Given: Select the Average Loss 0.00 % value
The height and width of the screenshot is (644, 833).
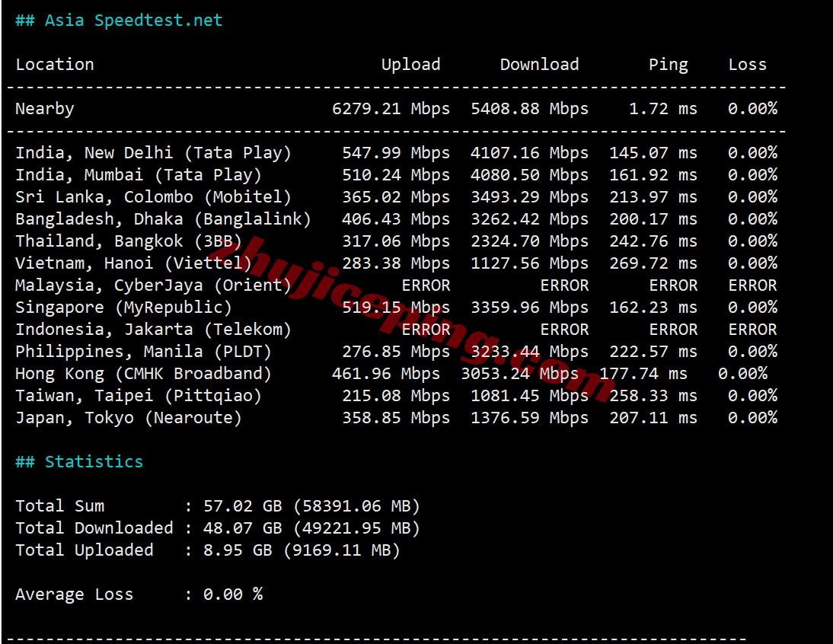Looking at the screenshot, I should (232, 595).
